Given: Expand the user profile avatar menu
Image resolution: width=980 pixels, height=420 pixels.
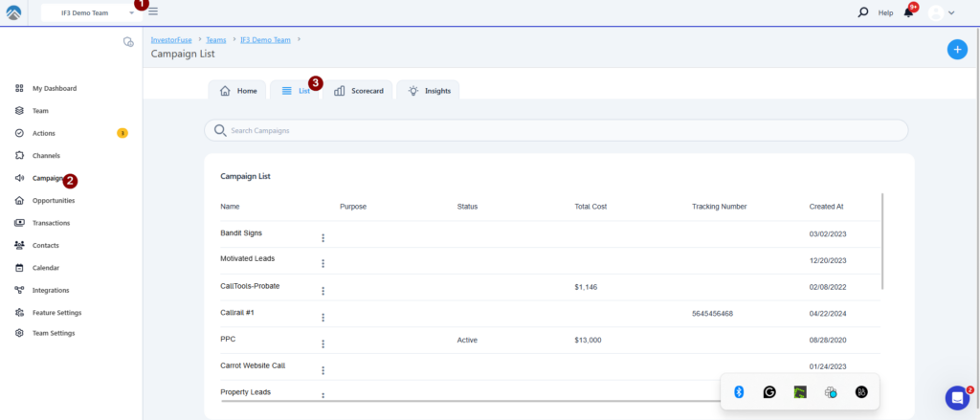Looking at the screenshot, I should point(942,12).
